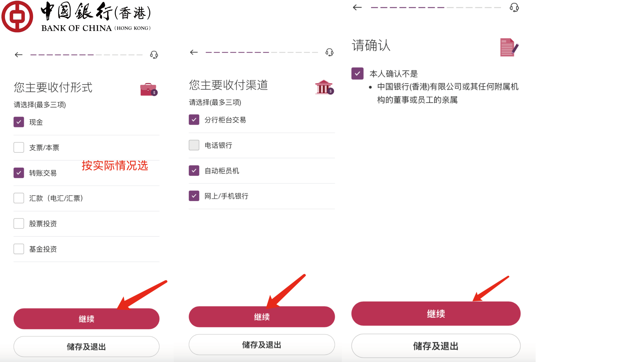Check the 汇款（电汇/汇票）option
This screenshot has height=362, width=644.
tap(19, 198)
